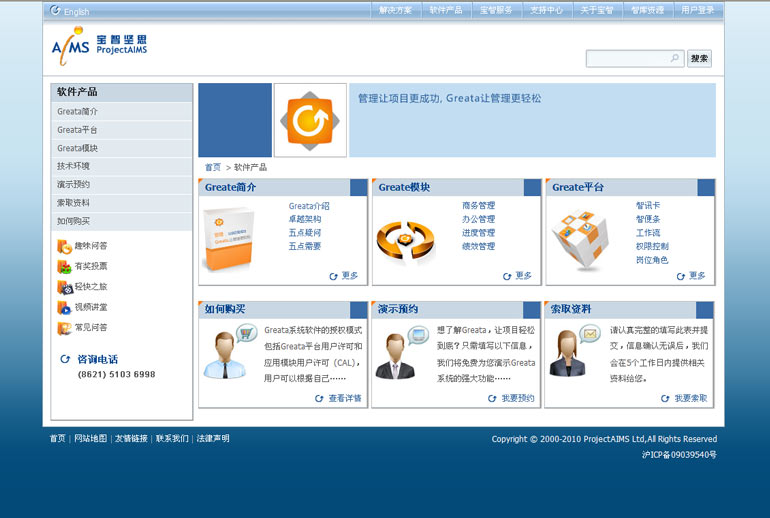Open the 智便条 link
The height and width of the screenshot is (518, 770).
click(648, 219)
